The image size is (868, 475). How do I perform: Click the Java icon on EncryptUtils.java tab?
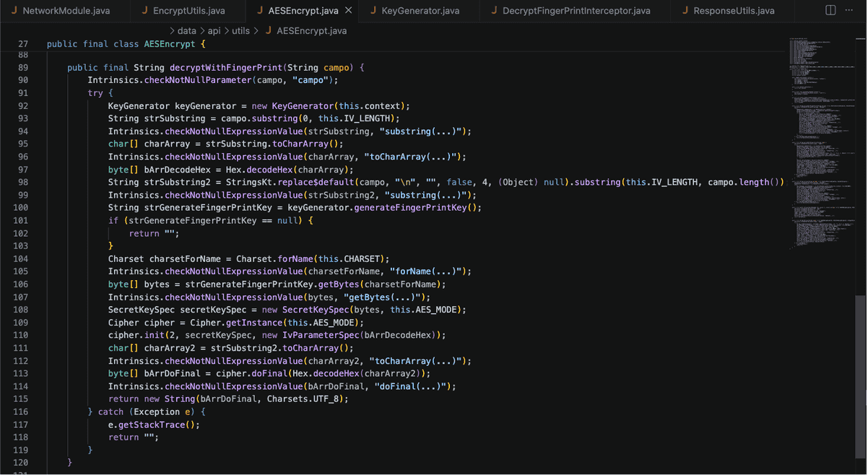[144, 11]
